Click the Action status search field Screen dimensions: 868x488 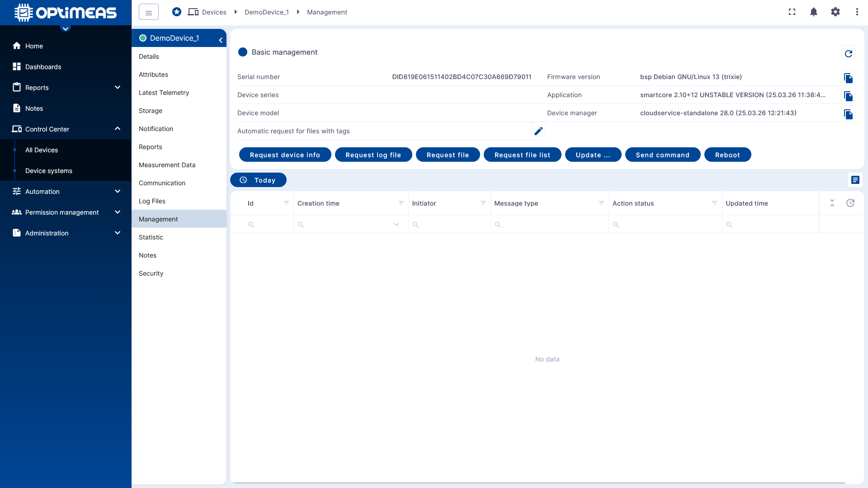tap(665, 224)
